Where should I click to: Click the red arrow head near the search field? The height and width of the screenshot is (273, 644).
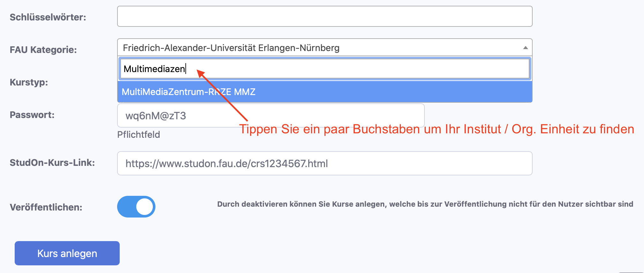[x=200, y=73]
